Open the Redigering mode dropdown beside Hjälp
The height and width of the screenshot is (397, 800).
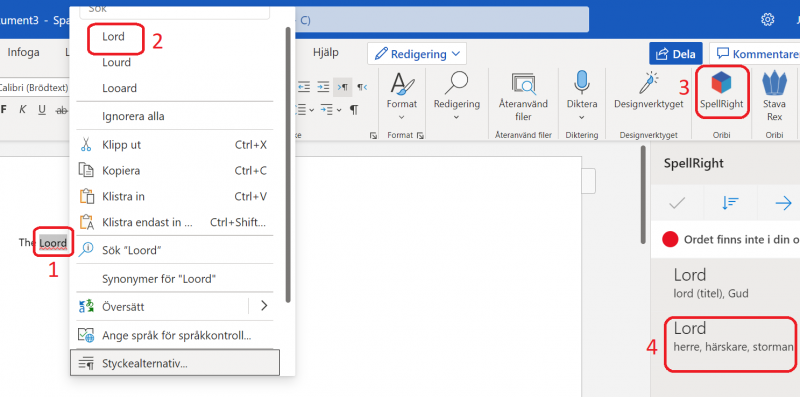click(x=417, y=54)
